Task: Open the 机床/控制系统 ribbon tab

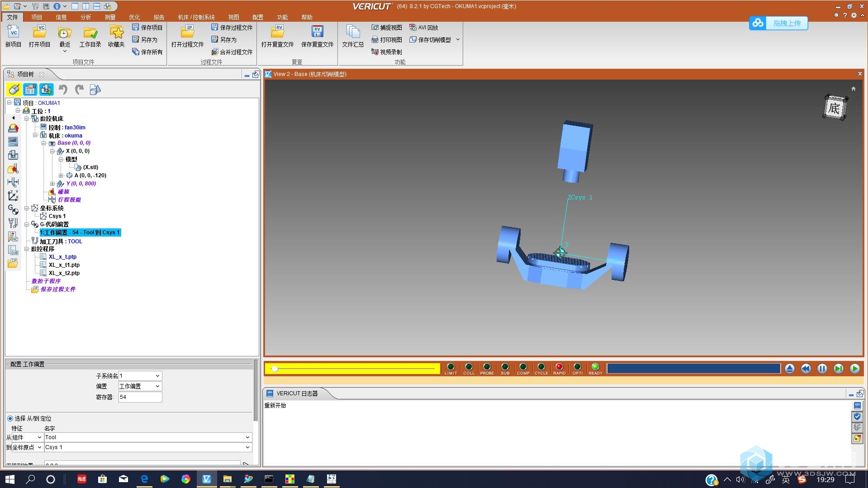Action: [x=196, y=17]
